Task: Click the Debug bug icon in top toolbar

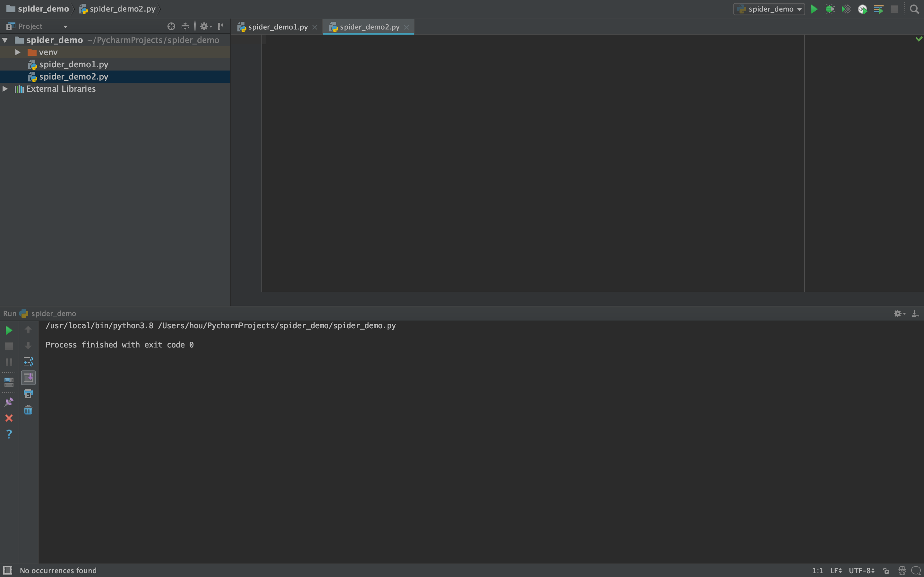Action: [830, 9]
